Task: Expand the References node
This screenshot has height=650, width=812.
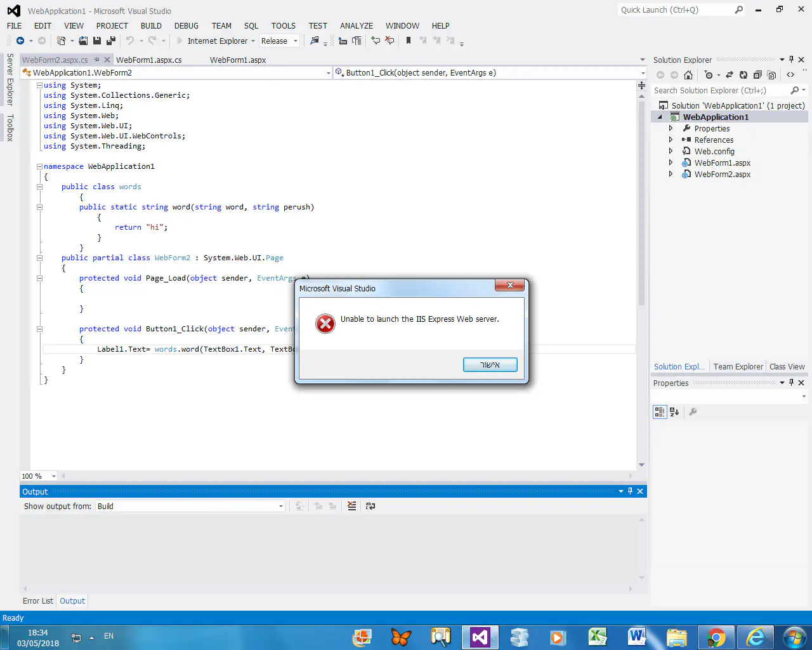Action: pyautogui.click(x=671, y=140)
